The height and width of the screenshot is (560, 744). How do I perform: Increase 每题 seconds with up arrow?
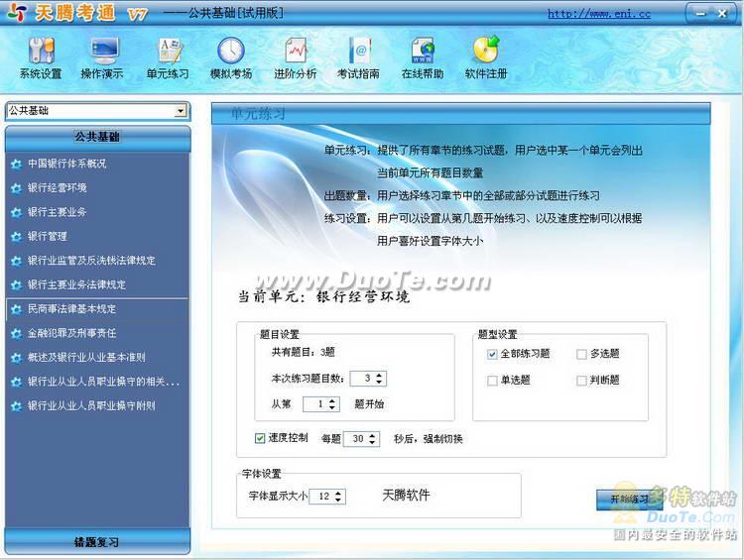(372, 436)
